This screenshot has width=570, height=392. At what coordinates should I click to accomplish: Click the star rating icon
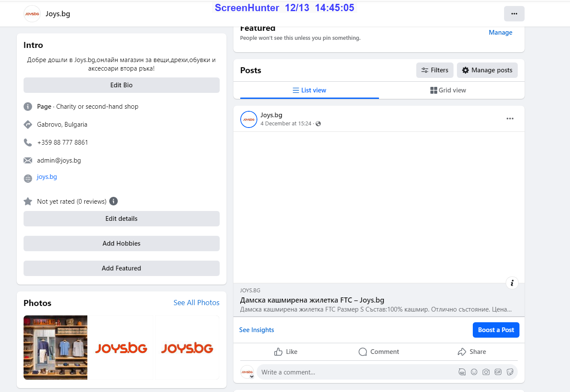[28, 201]
